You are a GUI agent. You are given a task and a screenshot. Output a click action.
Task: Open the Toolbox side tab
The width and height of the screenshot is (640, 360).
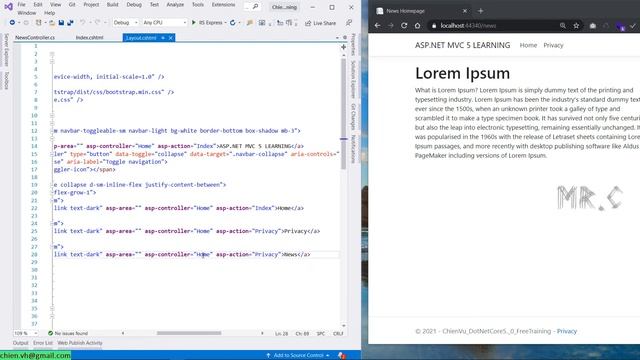tap(6, 80)
